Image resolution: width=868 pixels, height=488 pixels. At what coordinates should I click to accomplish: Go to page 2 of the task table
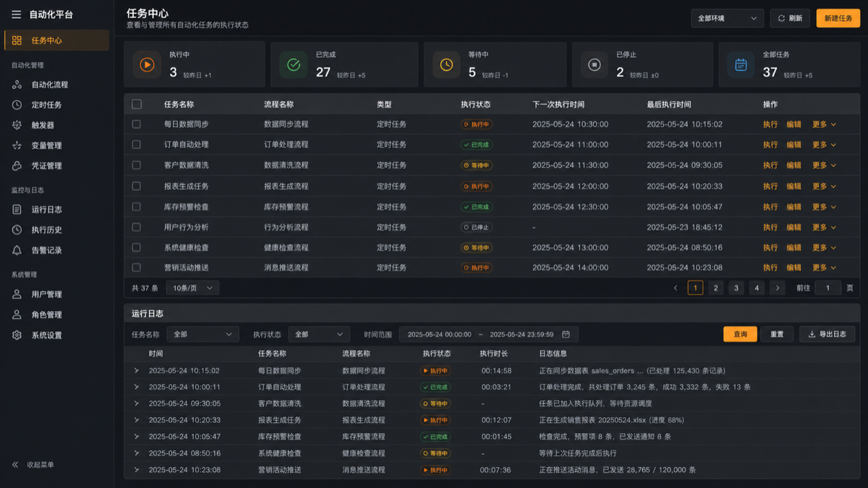715,288
